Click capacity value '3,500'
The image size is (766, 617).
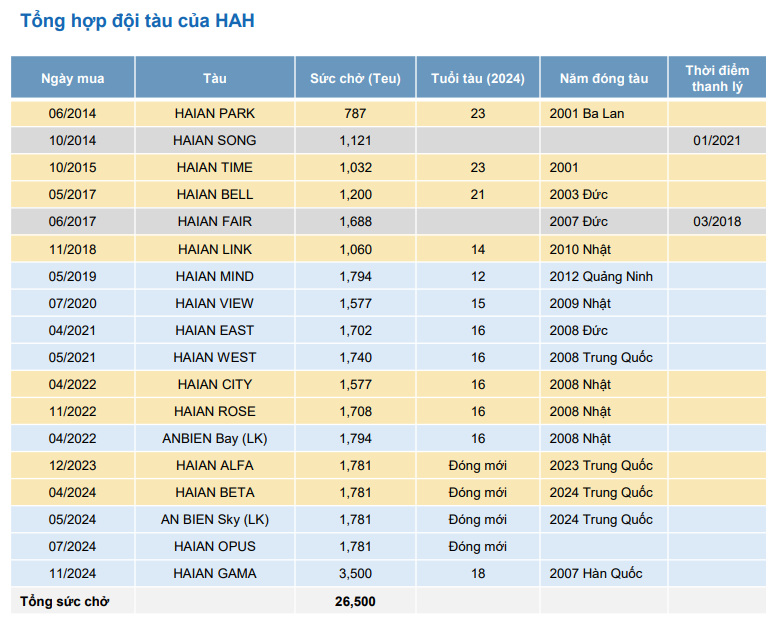pos(355,573)
